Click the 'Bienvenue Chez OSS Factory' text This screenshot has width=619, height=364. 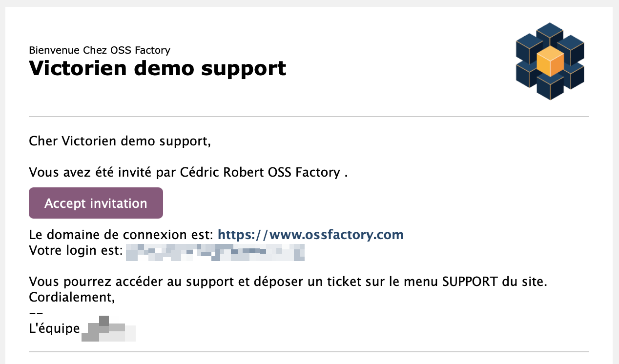point(100,50)
